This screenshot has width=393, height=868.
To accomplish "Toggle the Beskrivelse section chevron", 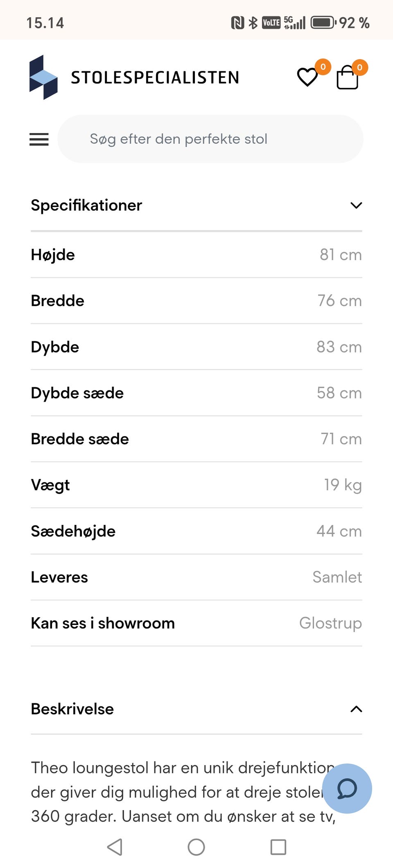I will (356, 709).
